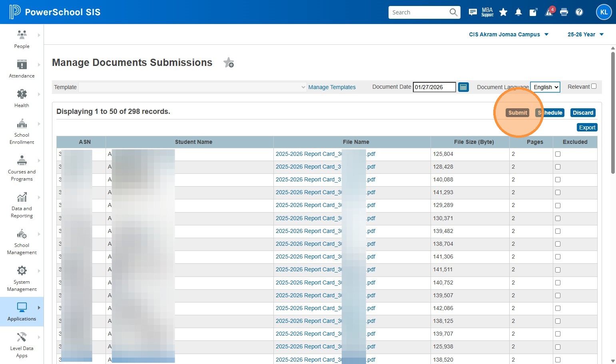Screen dimensions: 616x364
Task: Open the alerts warning triangle icon
Action: [549, 12]
